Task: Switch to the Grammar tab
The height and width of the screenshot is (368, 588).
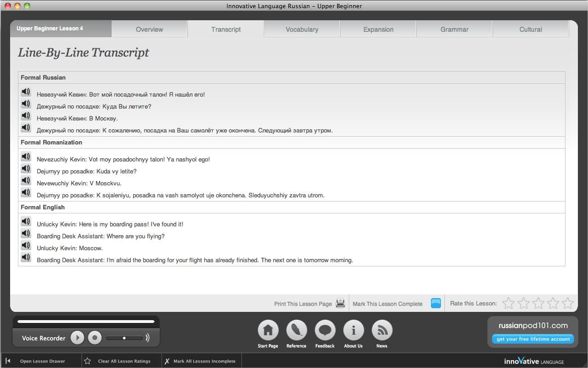Action: 454,29
